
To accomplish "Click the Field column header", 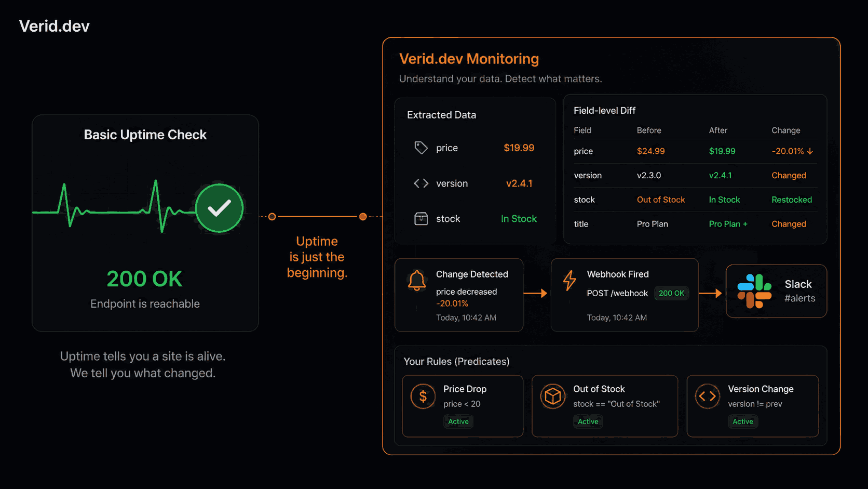I will click(x=582, y=130).
